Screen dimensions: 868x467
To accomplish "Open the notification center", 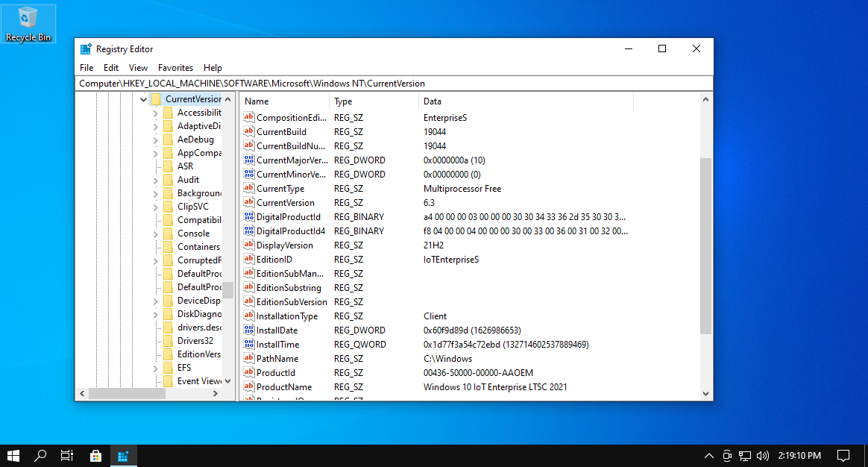I will [x=843, y=455].
